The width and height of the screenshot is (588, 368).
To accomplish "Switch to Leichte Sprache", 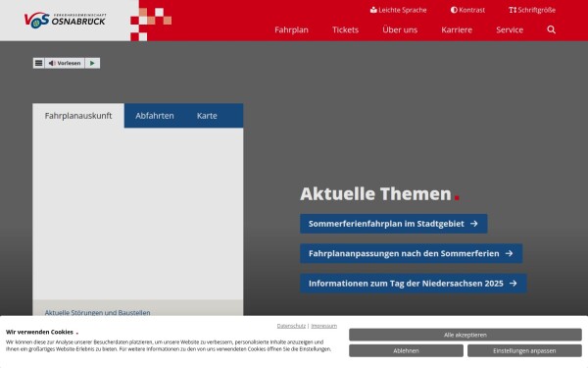I will (x=398, y=10).
